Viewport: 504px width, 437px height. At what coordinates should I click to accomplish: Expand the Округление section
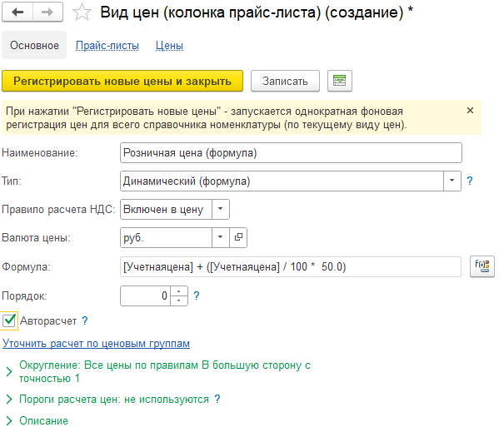[9, 365]
